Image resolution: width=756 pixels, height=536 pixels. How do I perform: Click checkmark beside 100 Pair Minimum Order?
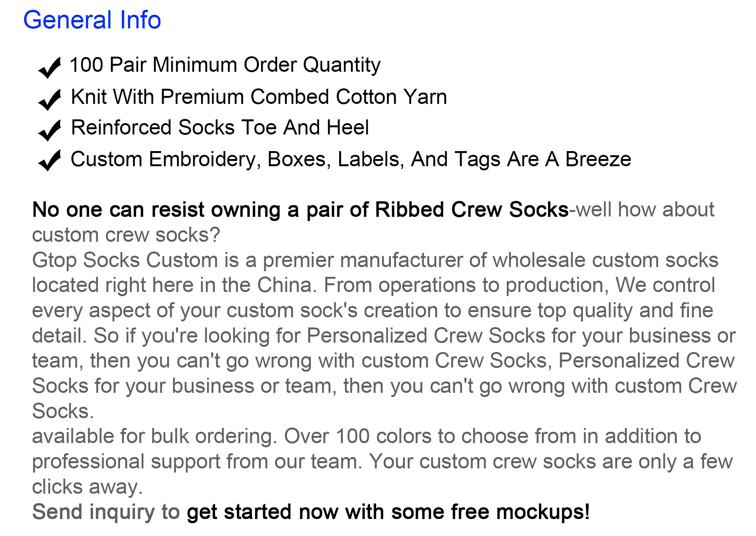pos(50,68)
